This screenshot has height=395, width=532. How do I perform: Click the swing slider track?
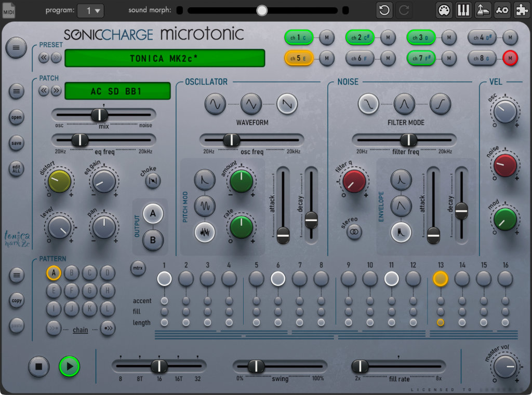280,366
